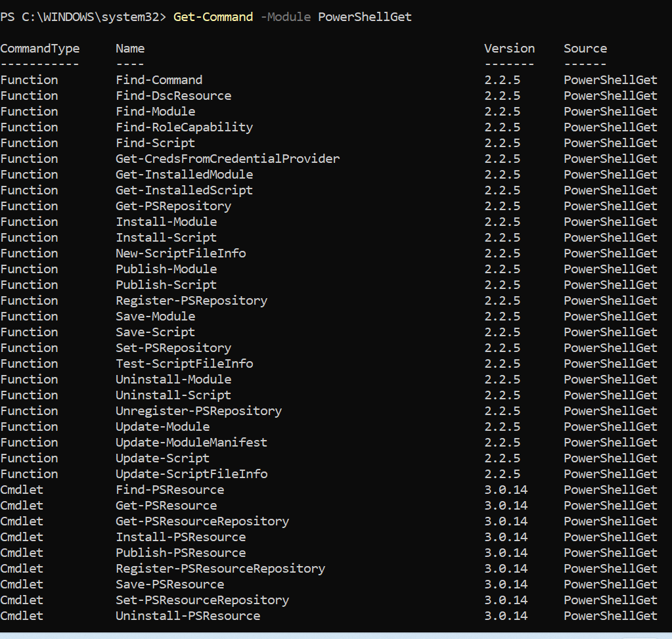Click the Uninstall-PSResource cmdlet name
This screenshot has height=639, width=672.
coord(188,616)
